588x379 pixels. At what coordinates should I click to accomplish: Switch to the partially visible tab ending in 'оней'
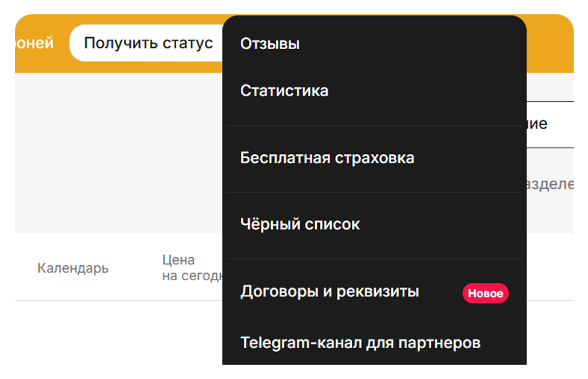tap(34, 43)
